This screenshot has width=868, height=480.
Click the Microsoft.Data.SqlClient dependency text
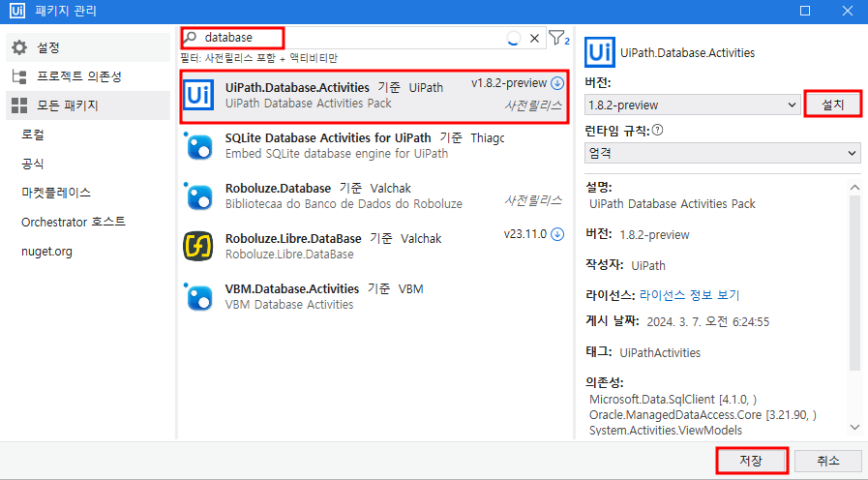coord(673,399)
